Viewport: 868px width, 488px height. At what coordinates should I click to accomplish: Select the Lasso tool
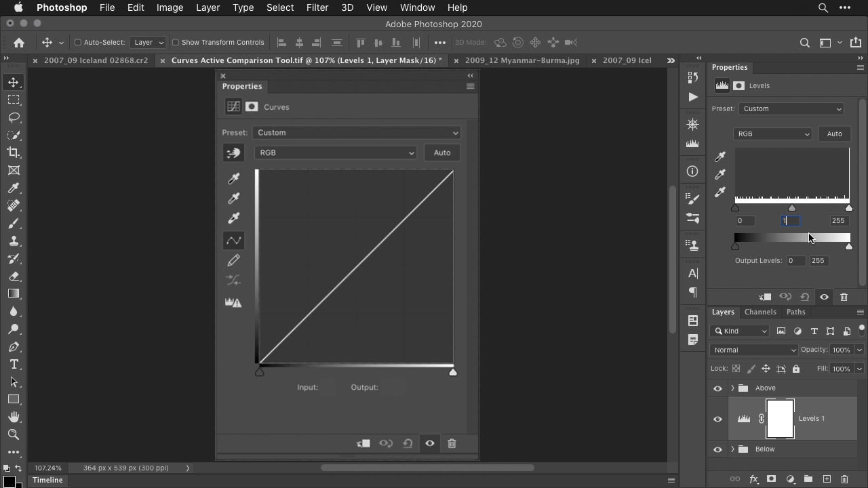click(x=14, y=117)
